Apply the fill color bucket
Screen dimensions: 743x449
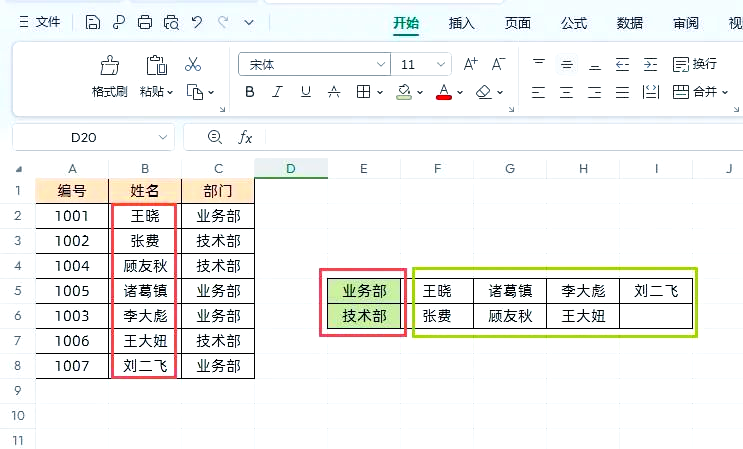click(x=404, y=92)
